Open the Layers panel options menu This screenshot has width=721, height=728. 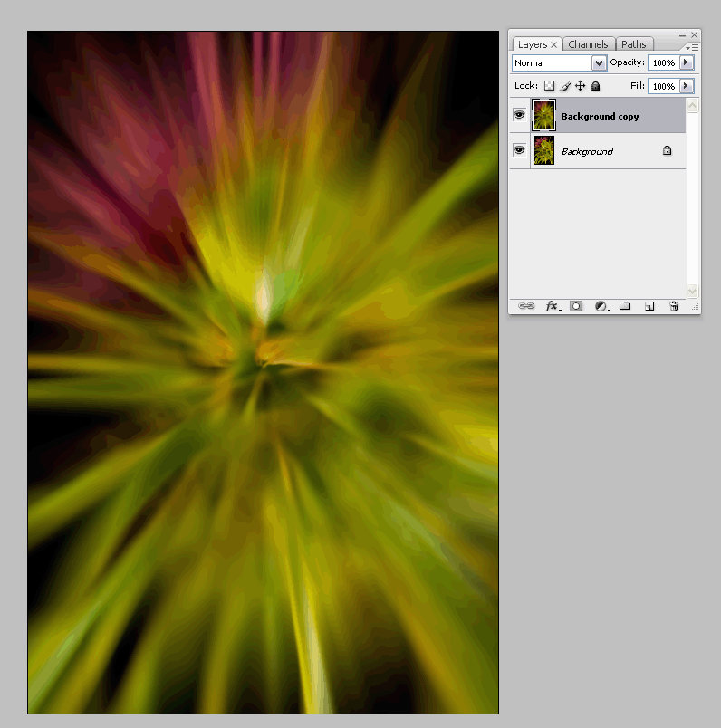click(692, 46)
